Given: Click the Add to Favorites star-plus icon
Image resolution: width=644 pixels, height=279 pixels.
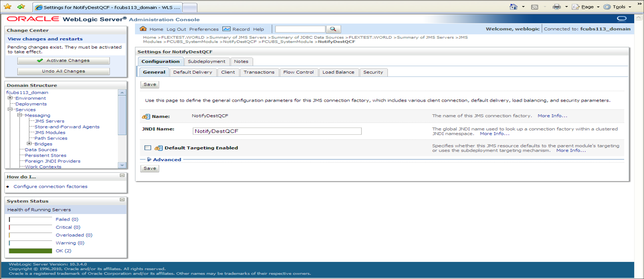Looking at the screenshot, I should click(21, 7).
